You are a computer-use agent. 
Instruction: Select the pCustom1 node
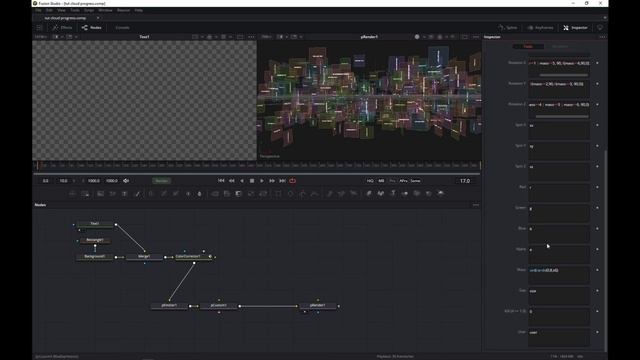click(218, 306)
